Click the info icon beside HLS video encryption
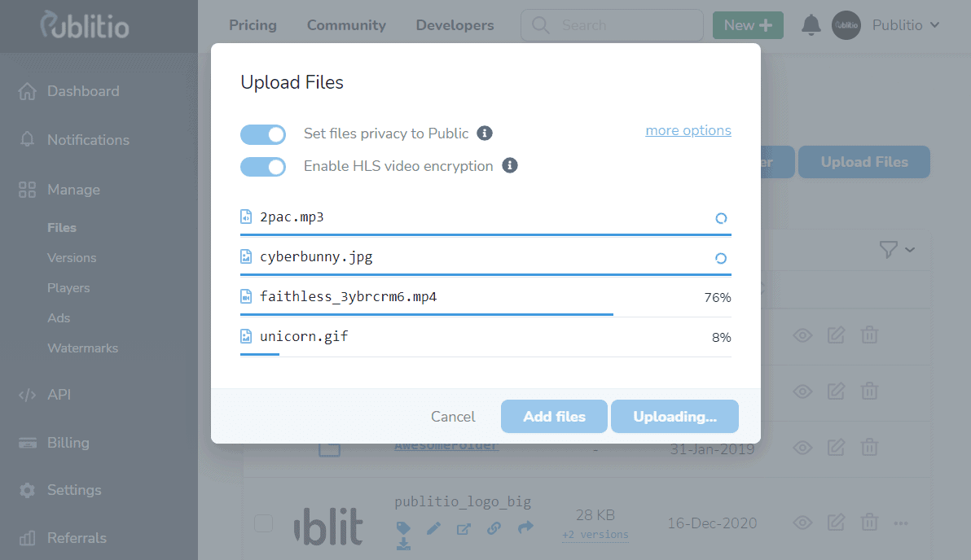The image size is (971, 560). coord(510,166)
